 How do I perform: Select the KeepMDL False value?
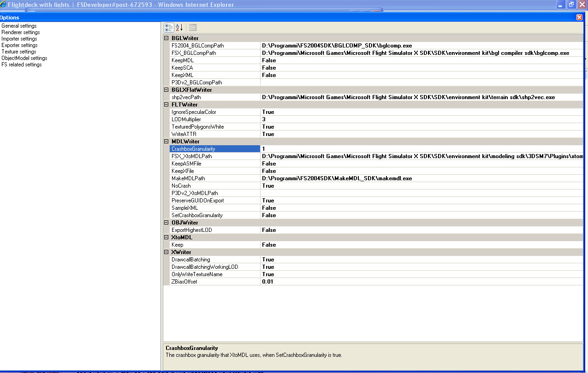269,60
